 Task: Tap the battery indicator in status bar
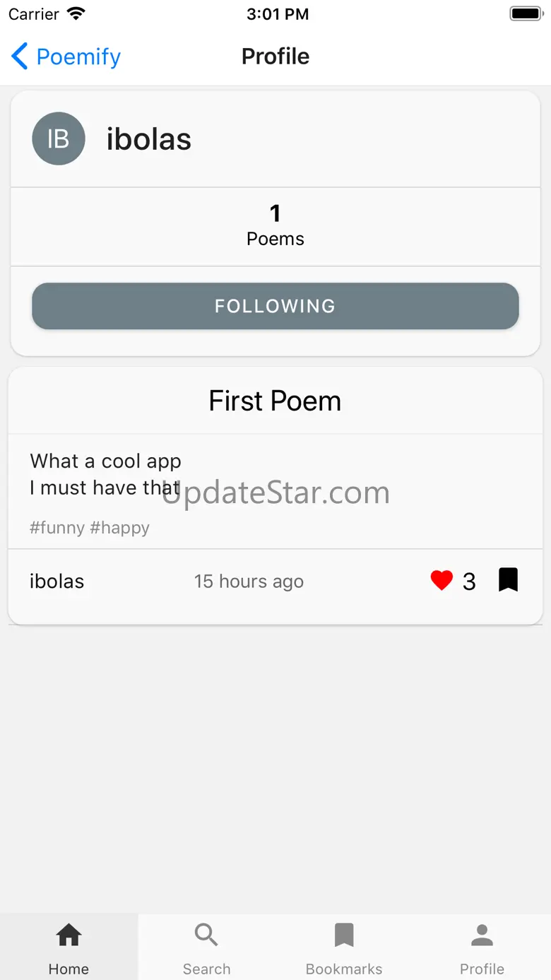pyautogui.click(x=525, y=14)
